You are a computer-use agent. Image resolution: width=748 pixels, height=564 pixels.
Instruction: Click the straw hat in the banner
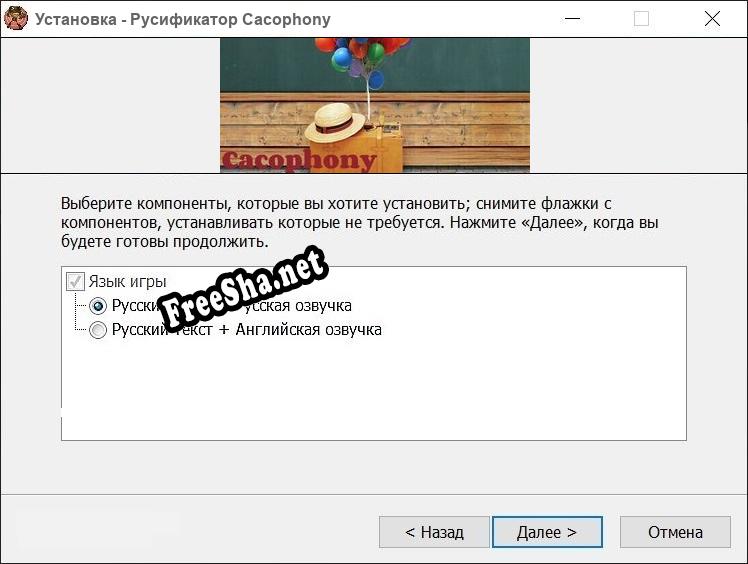point(335,123)
